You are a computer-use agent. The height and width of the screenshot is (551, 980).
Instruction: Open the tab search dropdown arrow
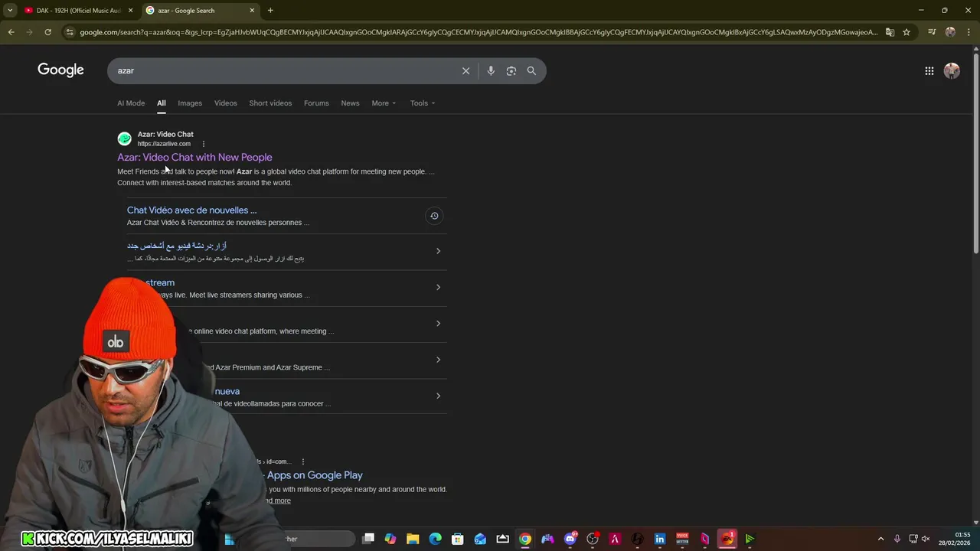point(10,10)
